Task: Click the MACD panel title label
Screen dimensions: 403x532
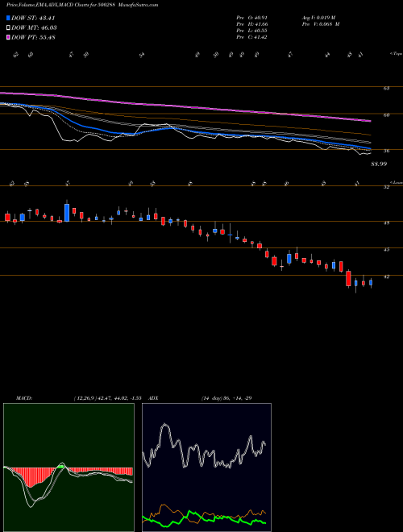Action: tap(23, 398)
